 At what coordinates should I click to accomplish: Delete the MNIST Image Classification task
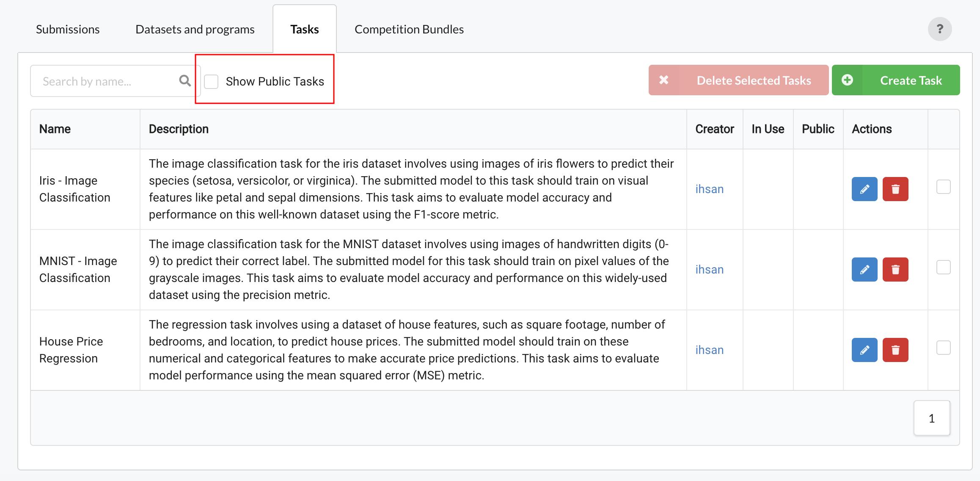tap(895, 269)
